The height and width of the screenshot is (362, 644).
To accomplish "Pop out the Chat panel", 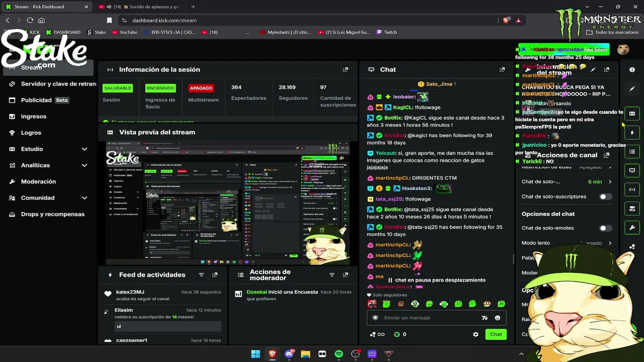I will 502,70.
